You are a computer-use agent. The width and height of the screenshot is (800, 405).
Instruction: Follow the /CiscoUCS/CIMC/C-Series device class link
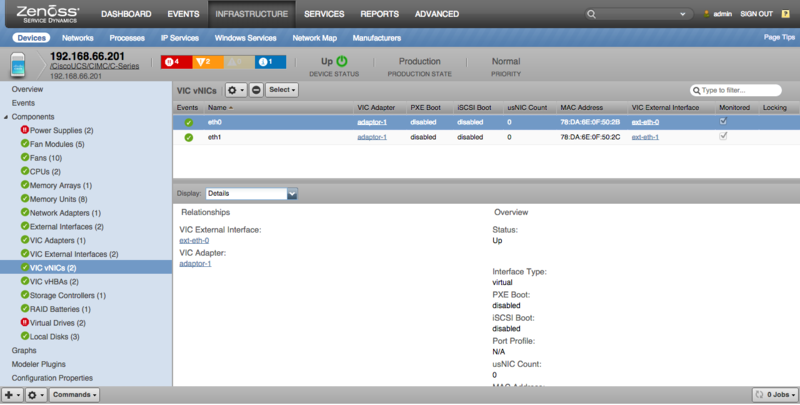[94, 66]
